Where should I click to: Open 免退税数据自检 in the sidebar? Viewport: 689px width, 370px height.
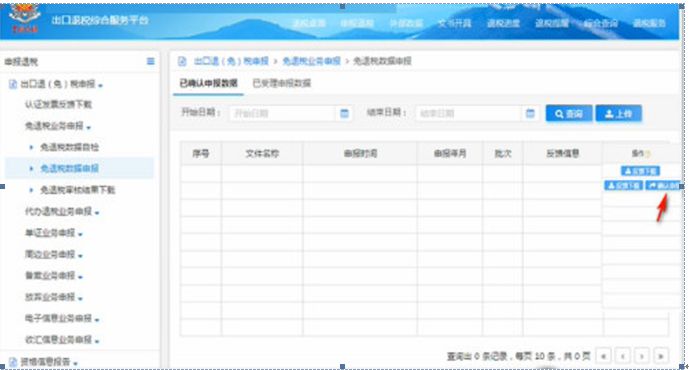pyautogui.click(x=69, y=147)
